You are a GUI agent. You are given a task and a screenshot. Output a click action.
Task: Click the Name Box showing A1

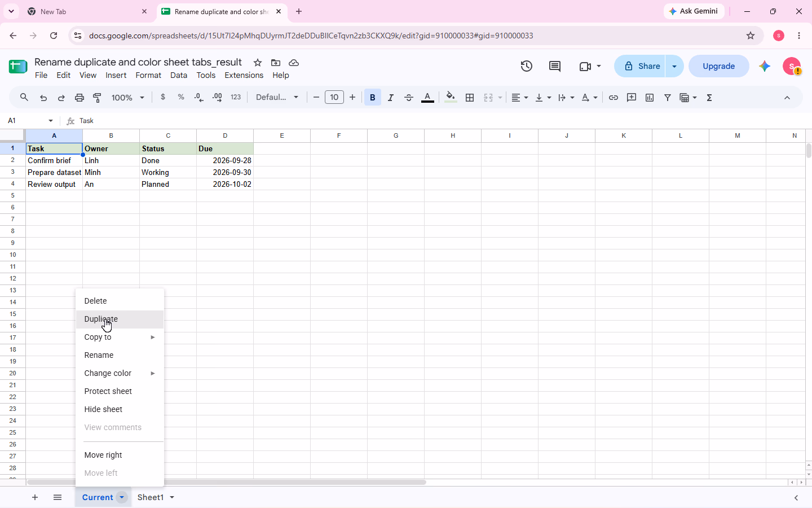tap(30, 121)
